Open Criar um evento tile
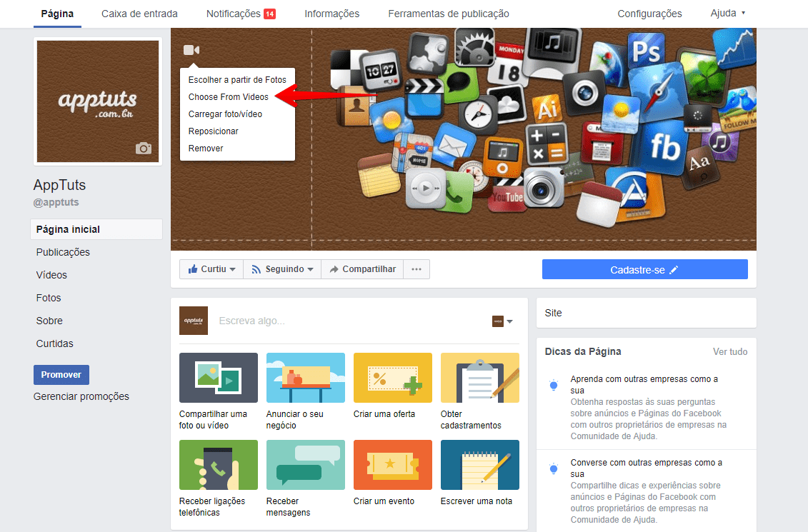Viewport: 808px width, 532px height. click(393, 473)
